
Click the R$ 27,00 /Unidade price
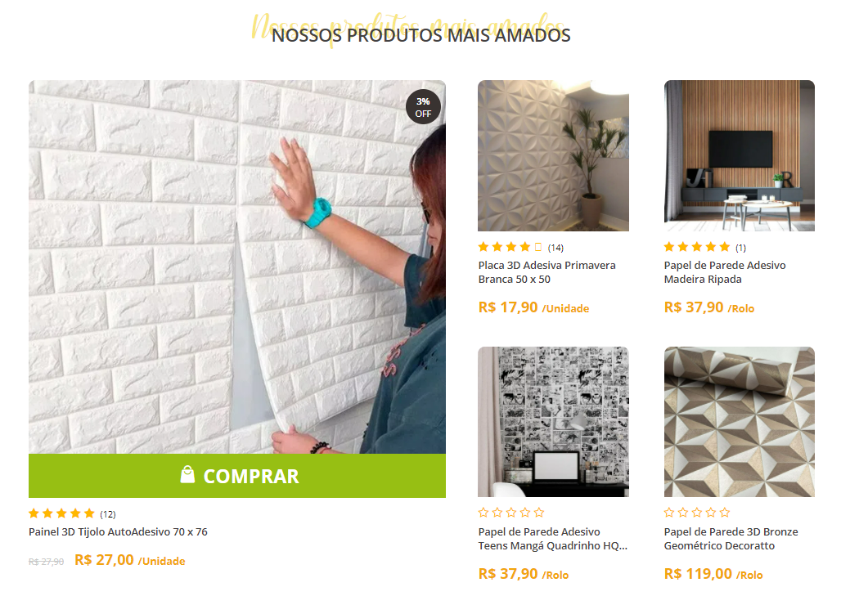coord(129,560)
